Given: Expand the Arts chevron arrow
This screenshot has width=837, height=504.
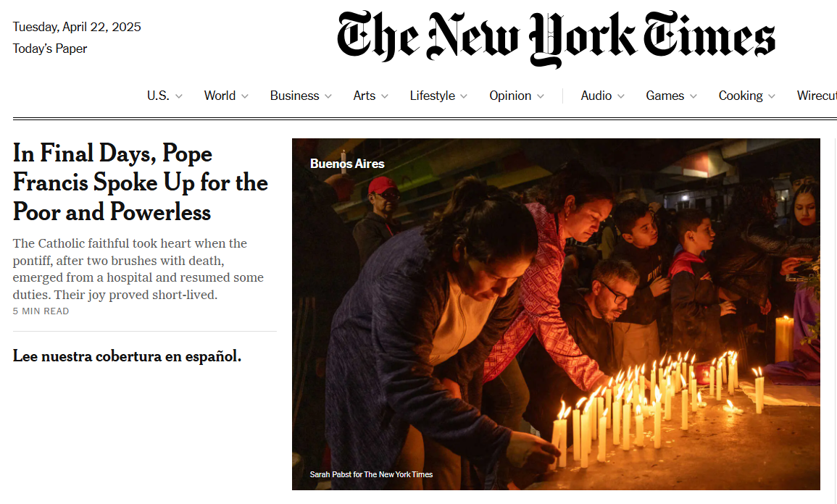Looking at the screenshot, I should (x=384, y=96).
